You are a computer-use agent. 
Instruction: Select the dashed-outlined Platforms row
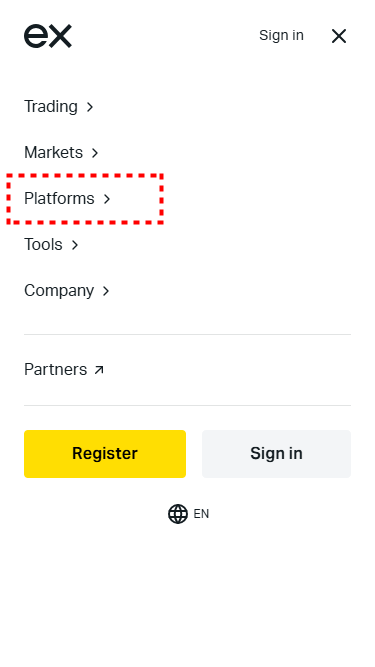tap(85, 199)
